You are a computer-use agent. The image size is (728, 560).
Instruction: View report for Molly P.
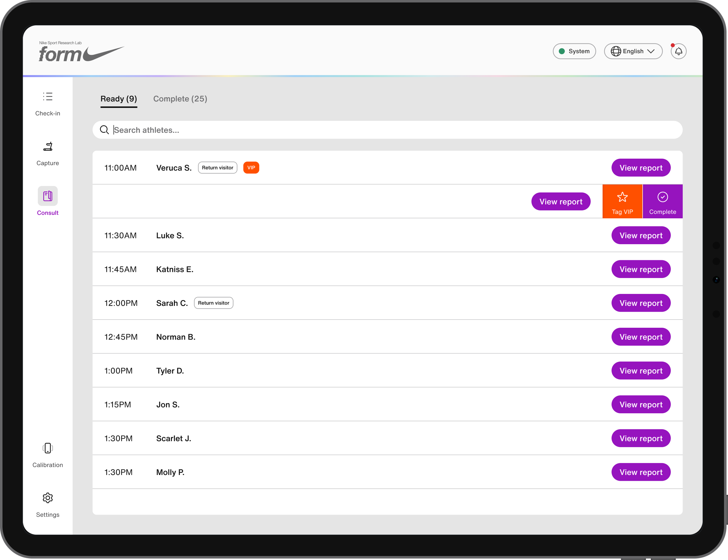(641, 472)
